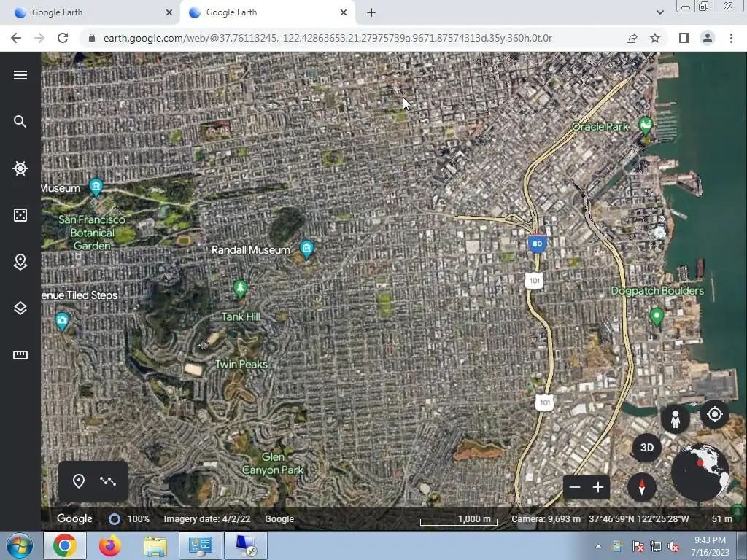Click the I'm Feeling Lucky dice icon

pyautogui.click(x=20, y=215)
